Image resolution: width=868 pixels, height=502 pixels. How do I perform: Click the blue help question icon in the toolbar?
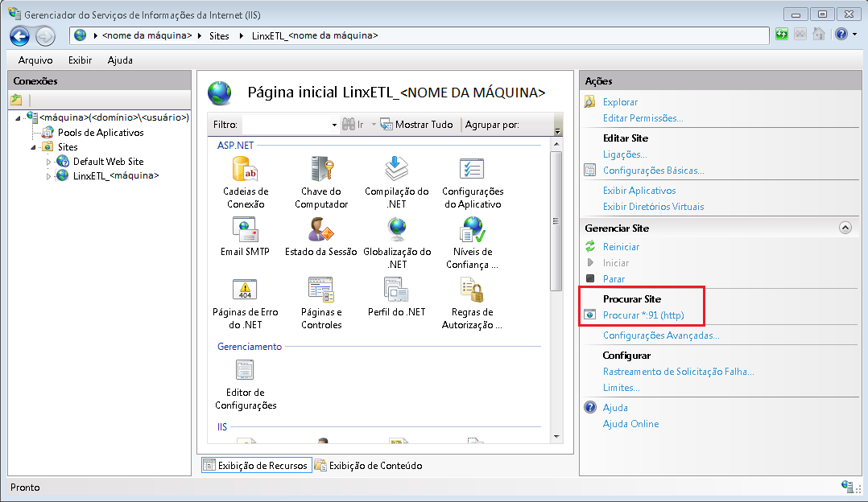click(x=841, y=35)
